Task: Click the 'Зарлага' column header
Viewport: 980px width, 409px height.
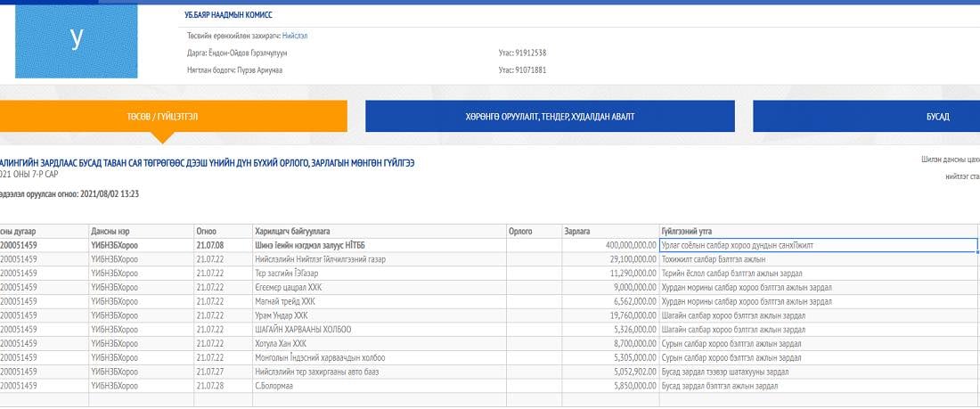Action: click(577, 232)
